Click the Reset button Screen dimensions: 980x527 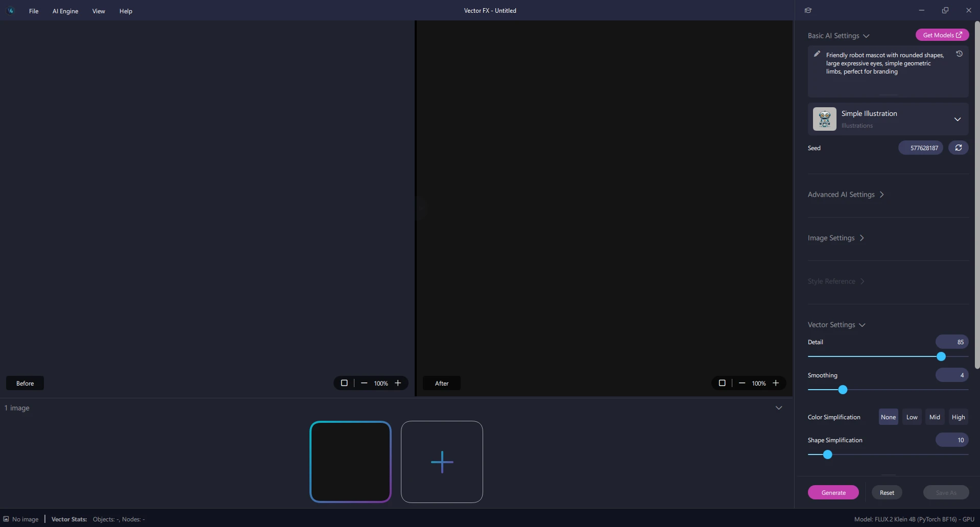pyautogui.click(x=887, y=492)
